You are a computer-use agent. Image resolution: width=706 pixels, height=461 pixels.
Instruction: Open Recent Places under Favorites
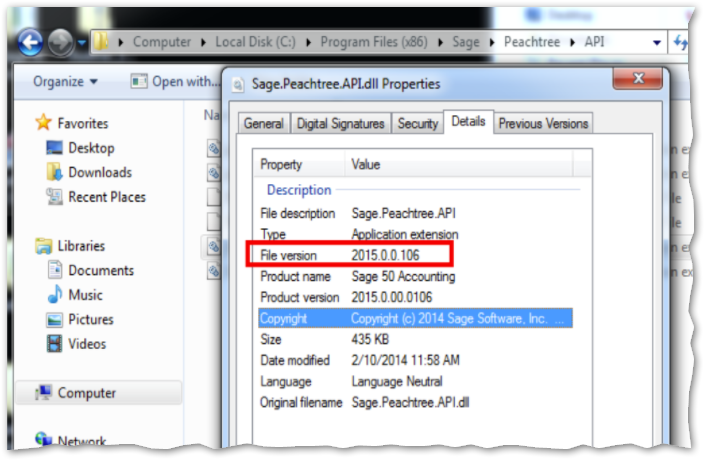pyautogui.click(x=107, y=197)
